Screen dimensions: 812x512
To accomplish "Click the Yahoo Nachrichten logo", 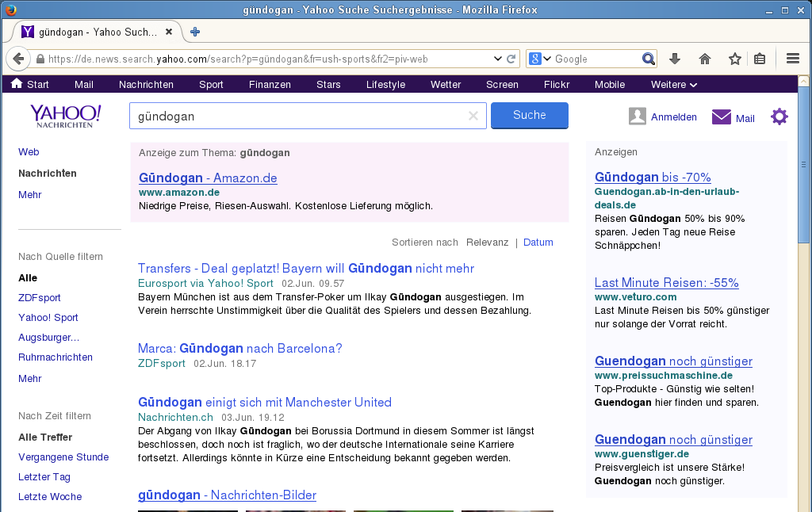I will point(65,116).
